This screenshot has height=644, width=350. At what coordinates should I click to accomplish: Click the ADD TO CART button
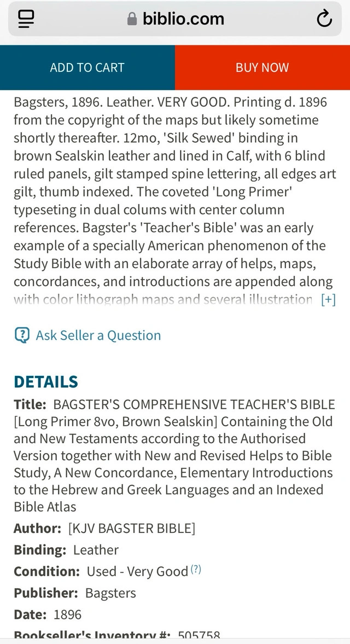tap(87, 68)
